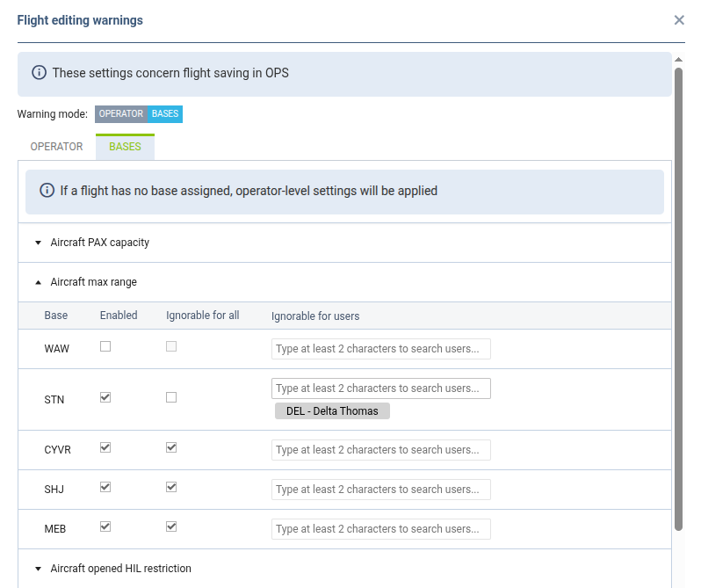Click the info icon in base assignment notice
The height and width of the screenshot is (588, 701).
(47, 191)
